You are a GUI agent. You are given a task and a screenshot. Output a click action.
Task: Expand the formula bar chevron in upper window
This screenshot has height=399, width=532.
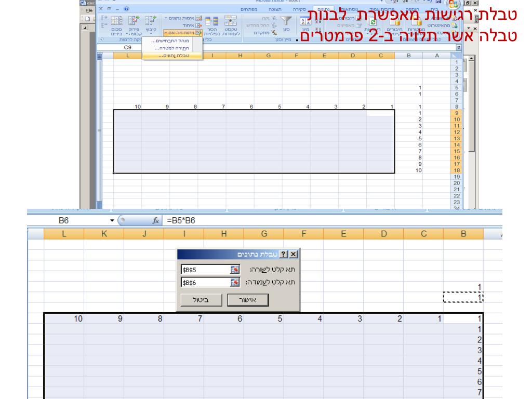point(459,47)
